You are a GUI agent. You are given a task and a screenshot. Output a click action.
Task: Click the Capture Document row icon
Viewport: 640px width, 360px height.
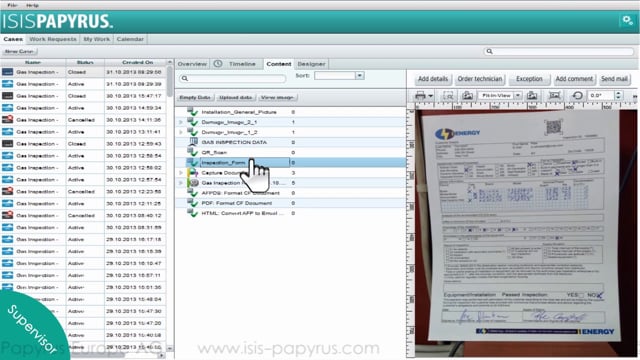coord(193,173)
